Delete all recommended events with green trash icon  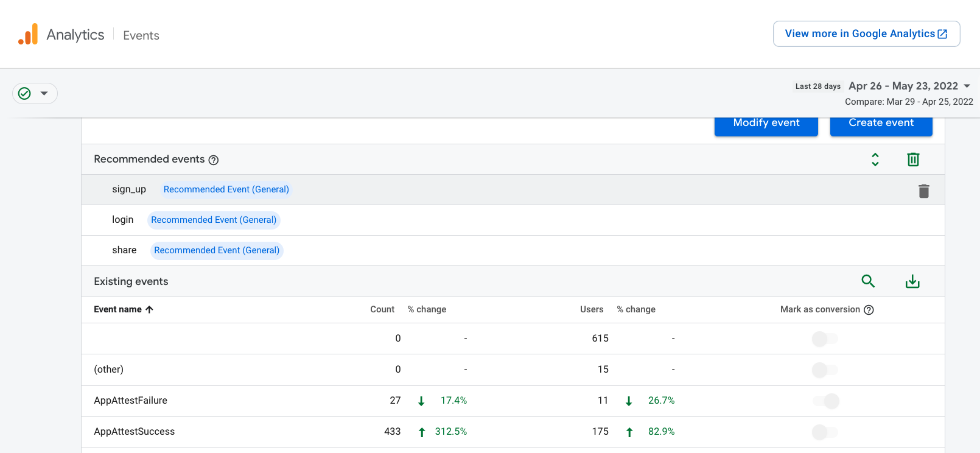pos(912,160)
